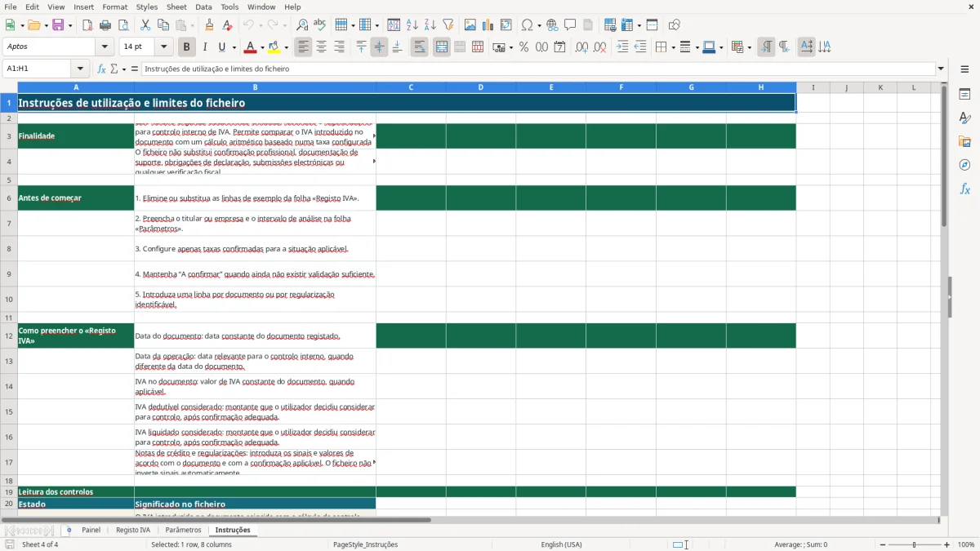Toggle Underline formatting
This screenshot has height=551, width=980.
coord(221,47)
